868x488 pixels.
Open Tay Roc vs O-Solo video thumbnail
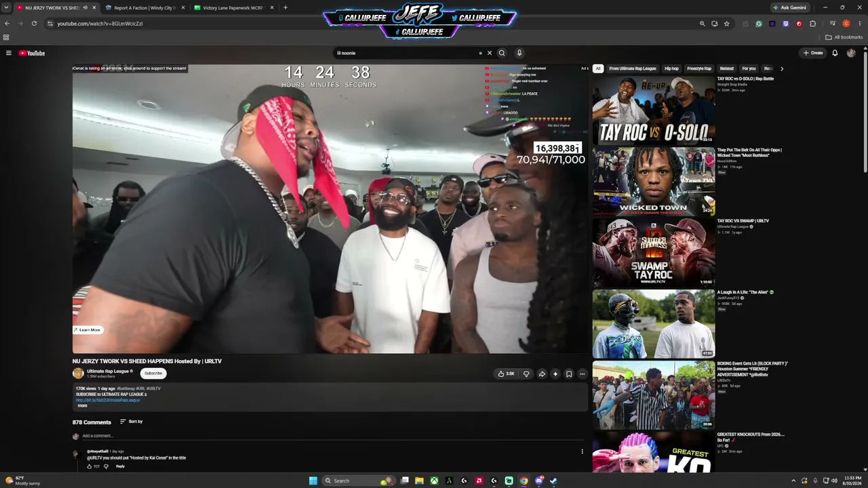coord(654,110)
